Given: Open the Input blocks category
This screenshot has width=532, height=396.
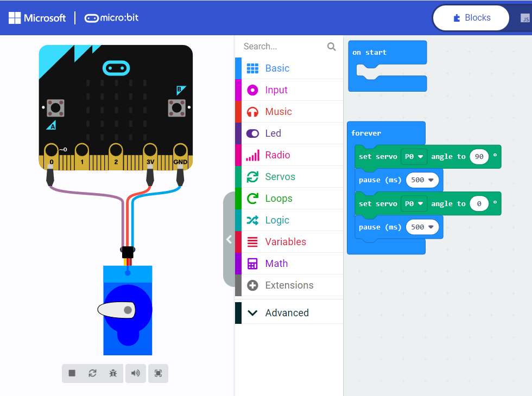Looking at the screenshot, I should point(289,90).
